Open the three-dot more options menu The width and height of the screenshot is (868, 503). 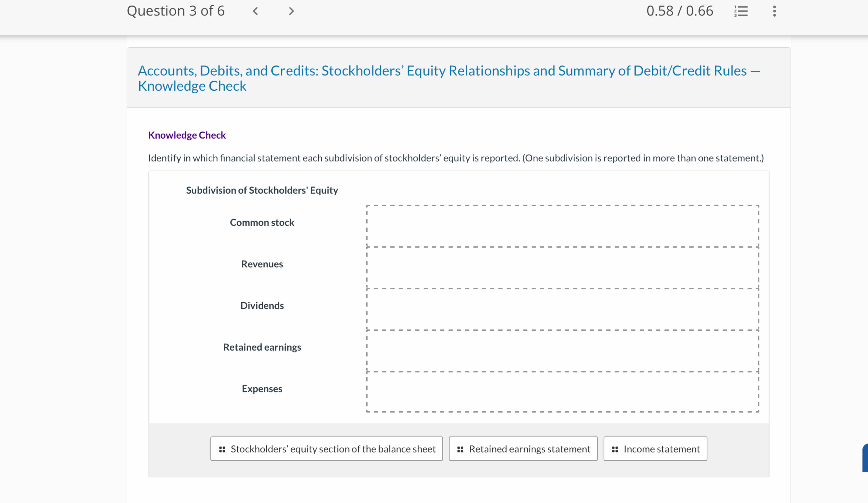774,11
